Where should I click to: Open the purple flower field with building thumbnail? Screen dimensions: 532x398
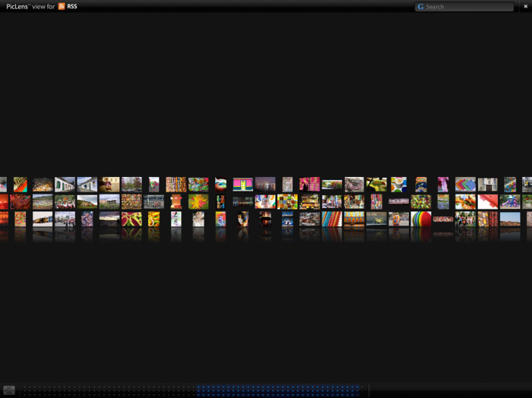[x=109, y=202]
